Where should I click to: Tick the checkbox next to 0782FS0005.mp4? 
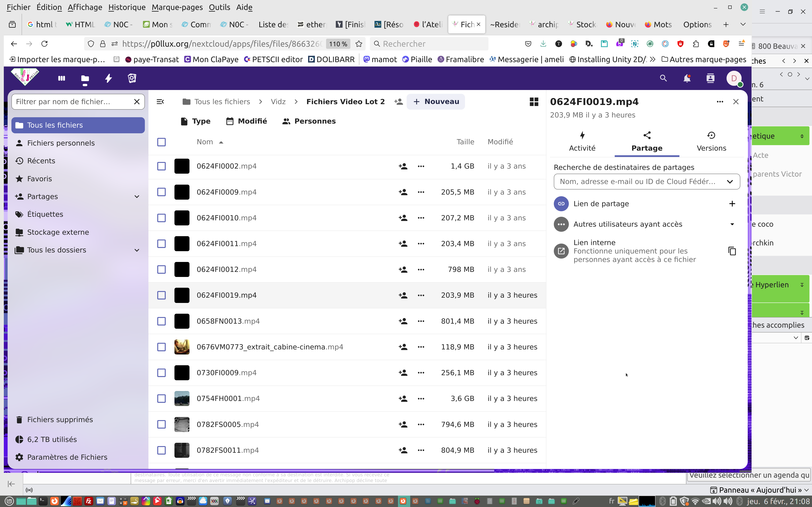[161, 424]
